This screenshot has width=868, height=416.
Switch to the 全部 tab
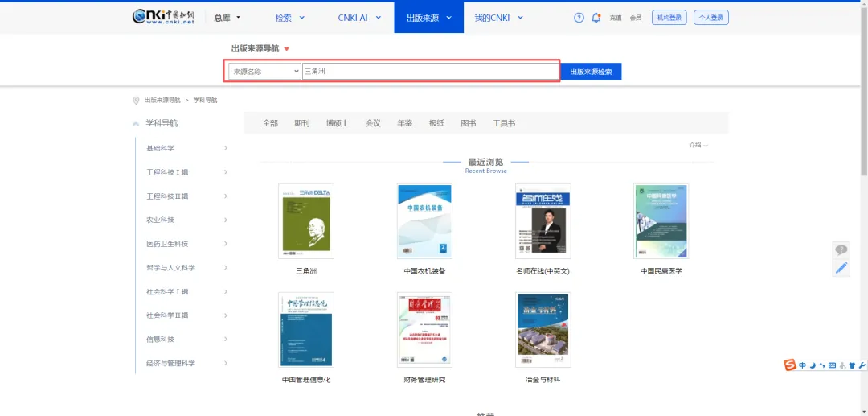tap(270, 124)
